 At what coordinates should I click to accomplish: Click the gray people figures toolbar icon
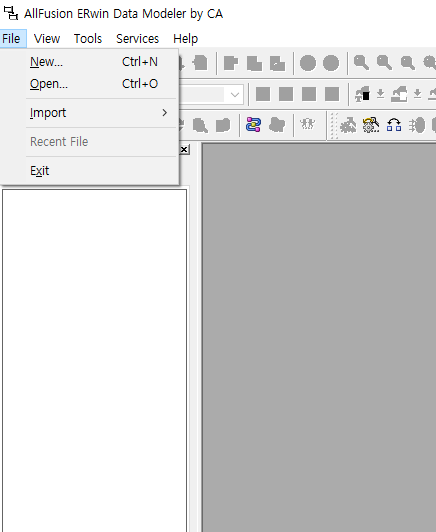click(307, 124)
